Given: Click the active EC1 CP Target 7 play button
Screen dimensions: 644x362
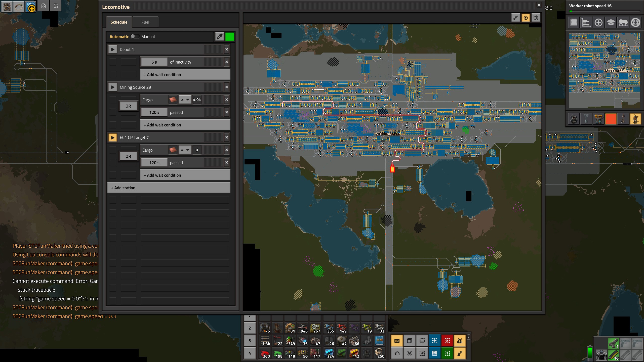Looking at the screenshot, I should point(113,138).
